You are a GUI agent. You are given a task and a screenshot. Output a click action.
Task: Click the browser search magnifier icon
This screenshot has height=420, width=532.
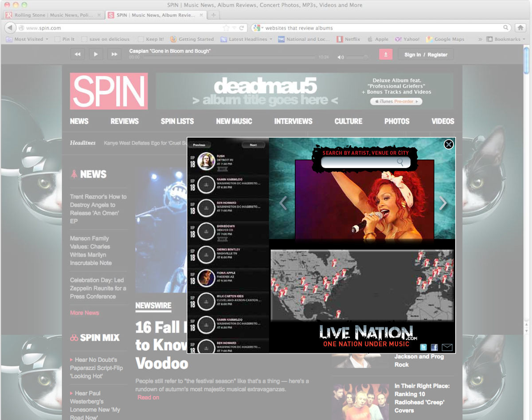pos(506,27)
